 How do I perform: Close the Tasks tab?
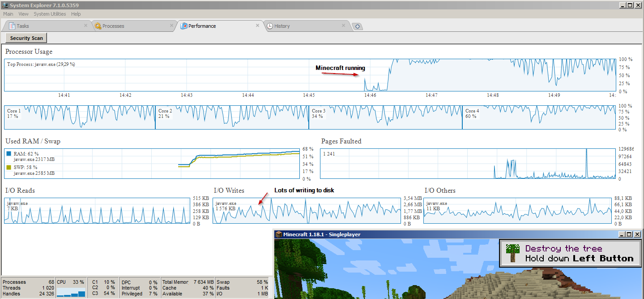[86, 26]
